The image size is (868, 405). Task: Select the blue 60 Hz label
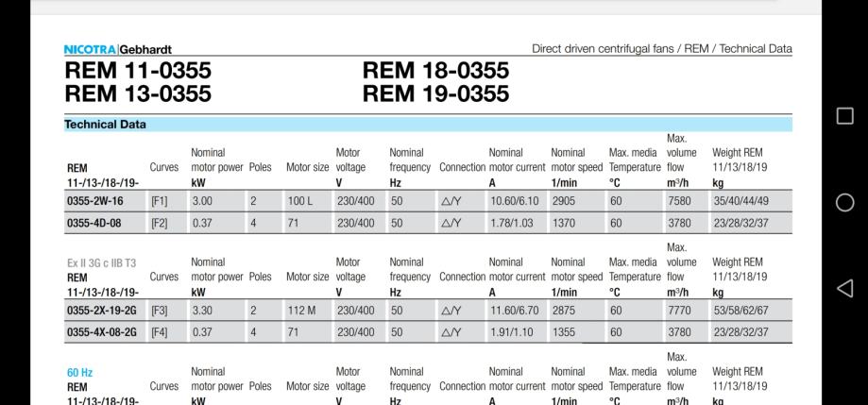pyautogui.click(x=79, y=373)
